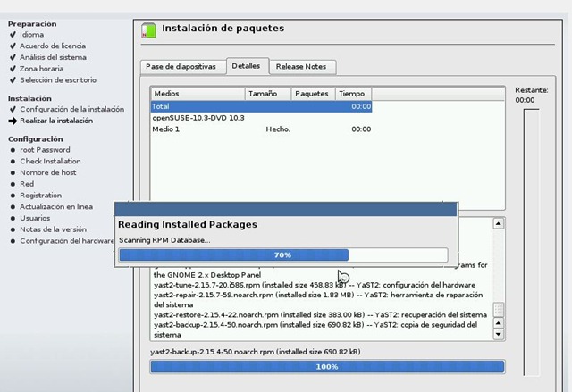Select the Medio 1 row
The height and width of the screenshot is (392, 572).
pyautogui.click(x=261, y=129)
